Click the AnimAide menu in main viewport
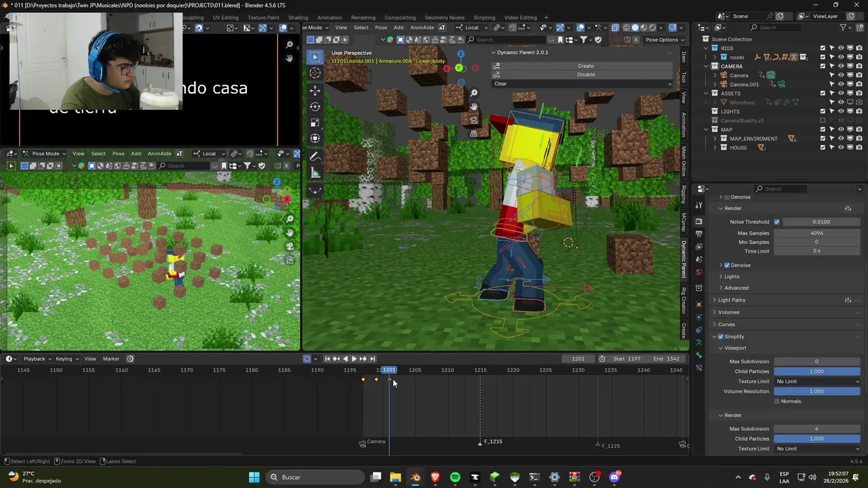Image resolution: width=868 pixels, height=488 pixels. click(x=422, y=28)
